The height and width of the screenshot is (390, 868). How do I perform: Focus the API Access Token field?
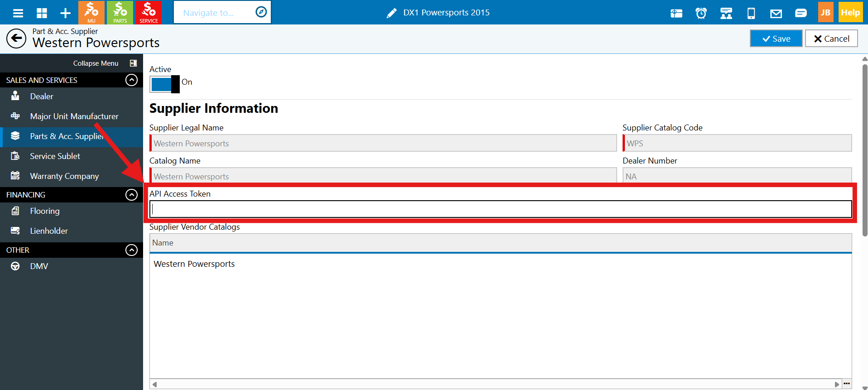[x=500, y=209]
